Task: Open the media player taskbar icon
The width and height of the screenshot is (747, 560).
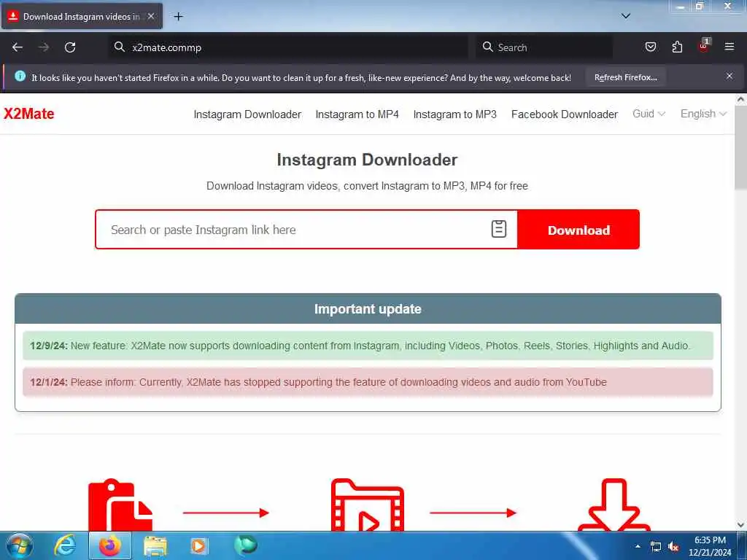Action: 198,545
